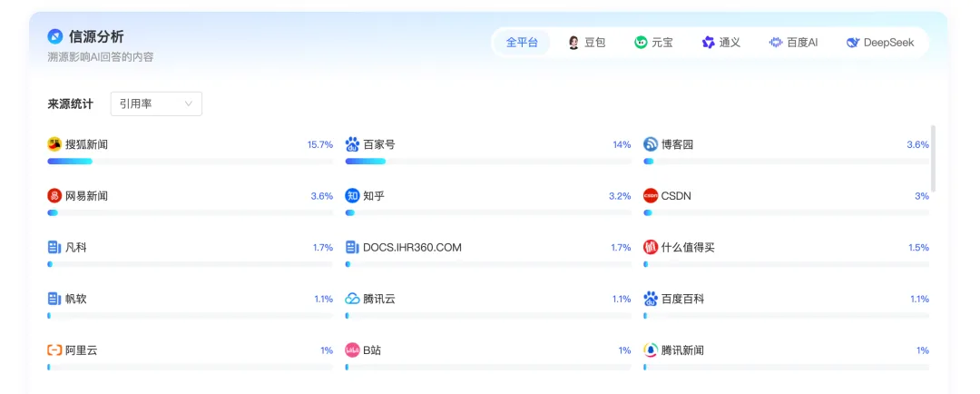Screen dimensions: 980x394
Task: Click the 帆软 document icon
Action: [54, 299]
